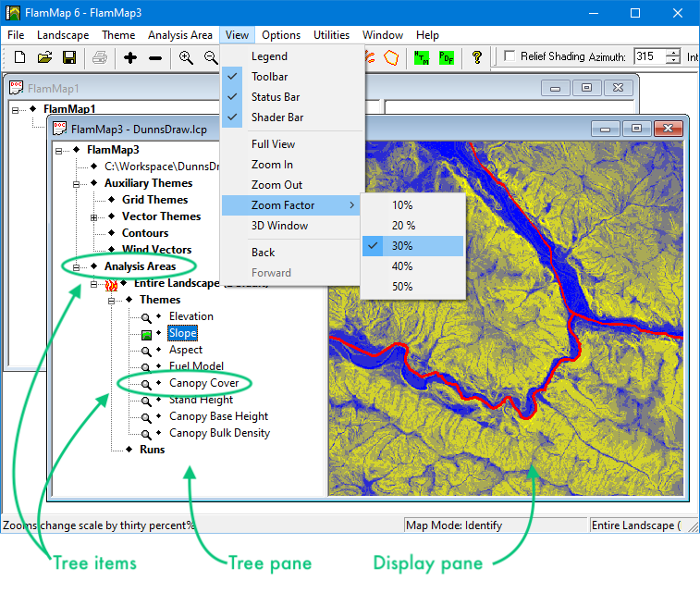
Task: Open the Options menu
Action: pos(281,35)
